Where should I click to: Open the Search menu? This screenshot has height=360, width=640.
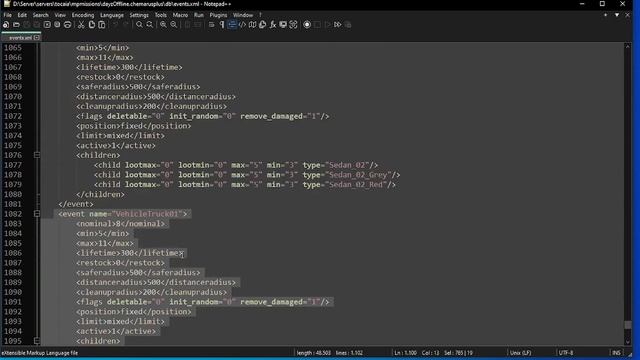tap(40, 15)
